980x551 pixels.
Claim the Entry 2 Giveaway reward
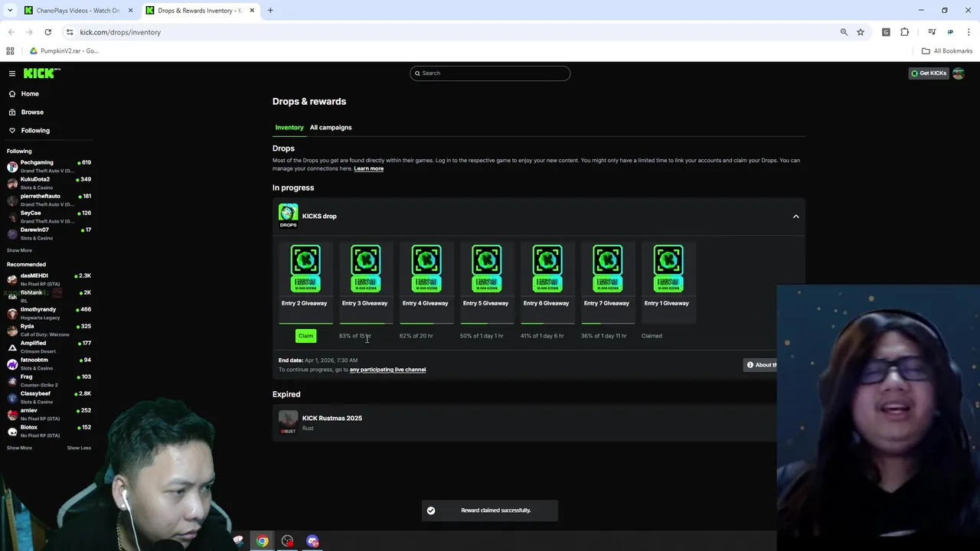[x=305, y=335]
